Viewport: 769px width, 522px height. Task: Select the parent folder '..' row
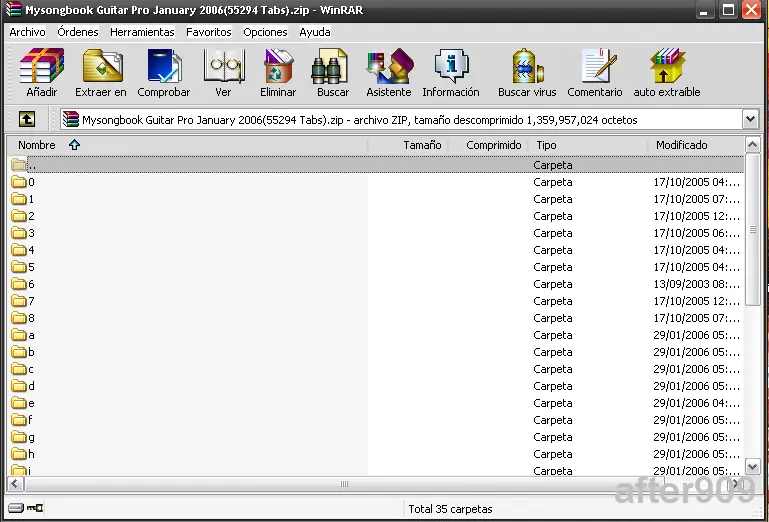376,165
